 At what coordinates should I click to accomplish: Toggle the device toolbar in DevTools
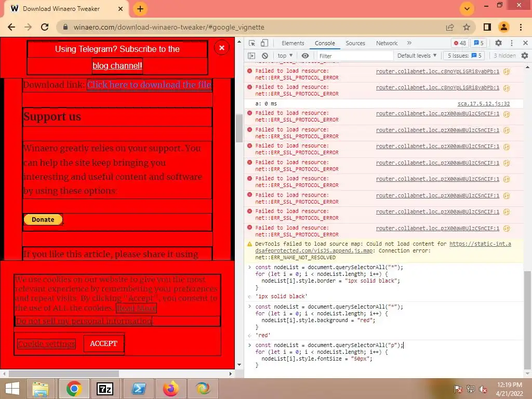point(264,43)
